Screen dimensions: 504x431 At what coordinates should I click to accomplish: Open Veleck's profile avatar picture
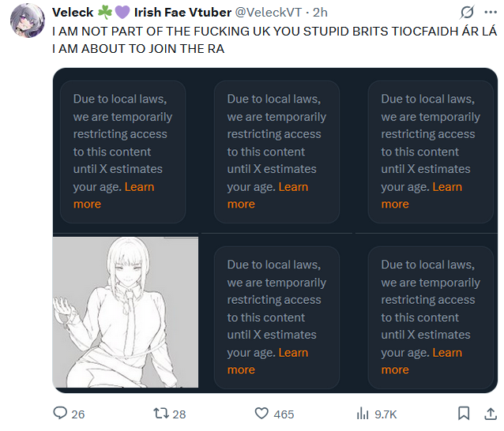pyautogui.click(x=25, y=19)
